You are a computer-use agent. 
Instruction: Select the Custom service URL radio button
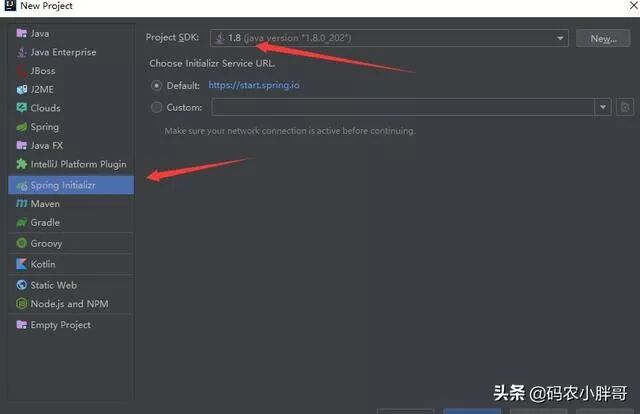pos(156,107)
